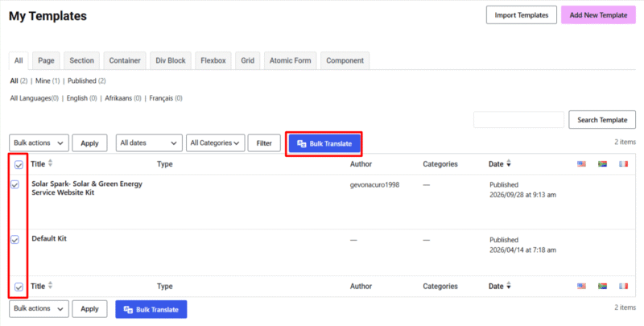This screenshot has width=644, height=326.
Task: Uncheck the Solar Spark template checkbox
Action: (x=14, y=185)
